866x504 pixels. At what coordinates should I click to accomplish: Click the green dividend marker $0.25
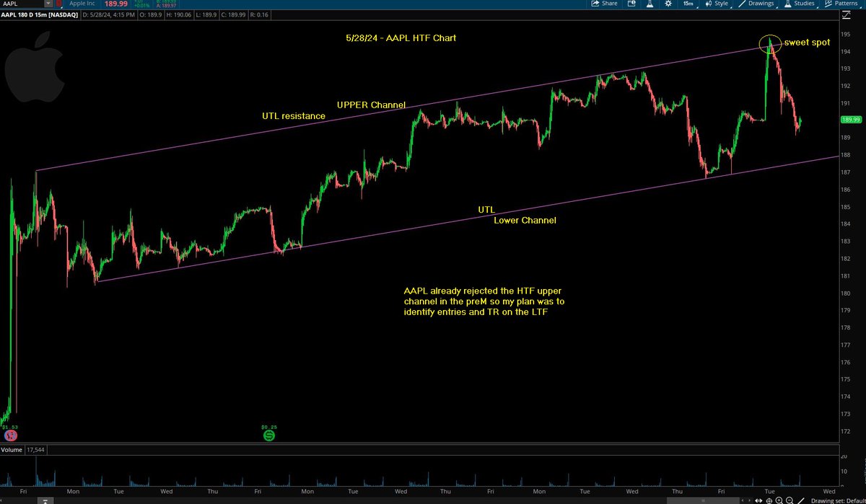click(269, 434)
